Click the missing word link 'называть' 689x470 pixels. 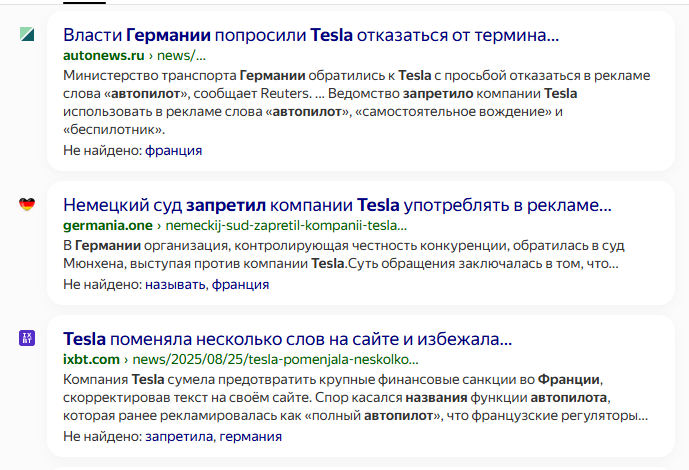click(176, 284)
